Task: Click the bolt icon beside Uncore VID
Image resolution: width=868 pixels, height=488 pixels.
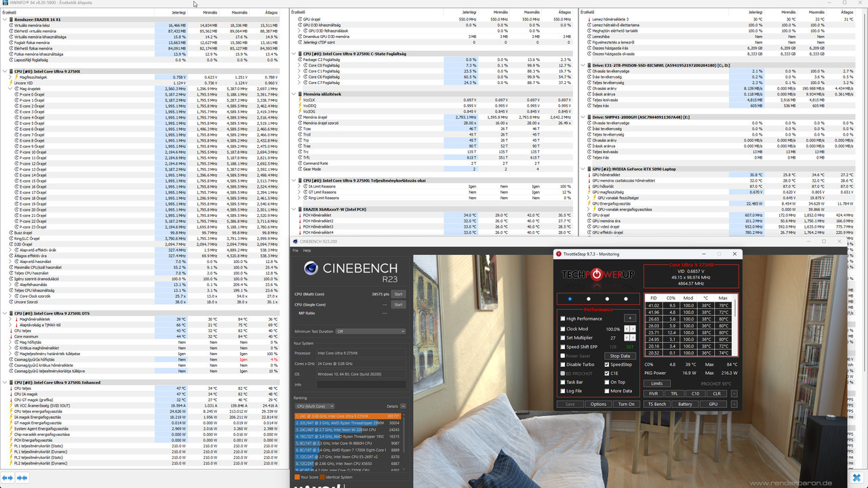Action: click(12, 83)
